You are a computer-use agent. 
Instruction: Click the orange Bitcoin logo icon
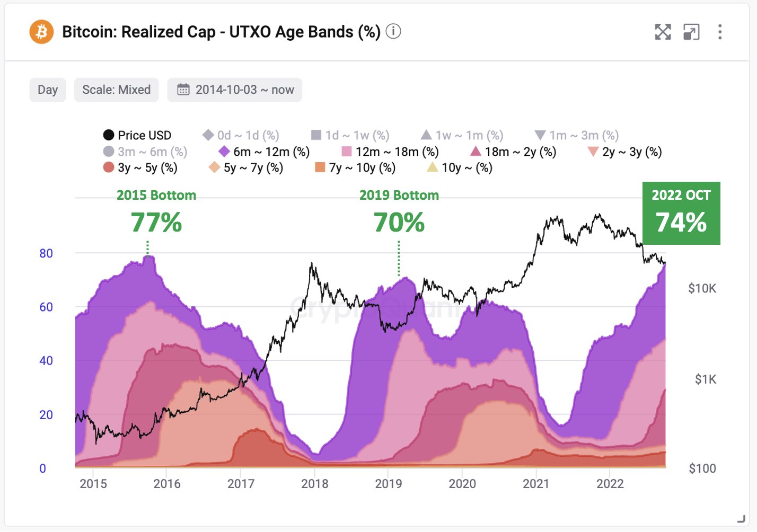tap(41, 32)
